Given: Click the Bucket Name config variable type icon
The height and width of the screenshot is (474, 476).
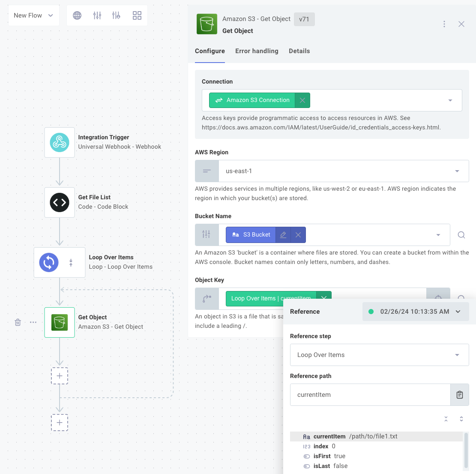Looking at the screenshot, I should point(207,235).
